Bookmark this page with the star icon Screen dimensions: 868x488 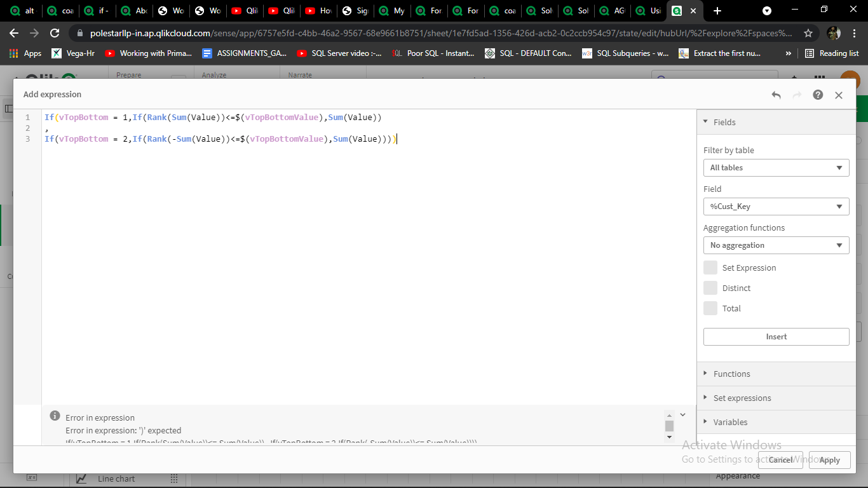[x=808, y=33]
